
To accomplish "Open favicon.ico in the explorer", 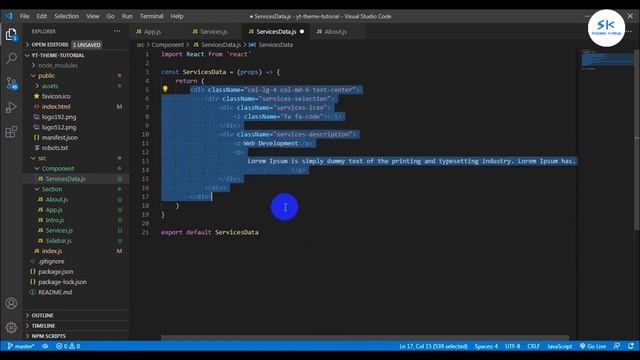I will click(56, 96).
